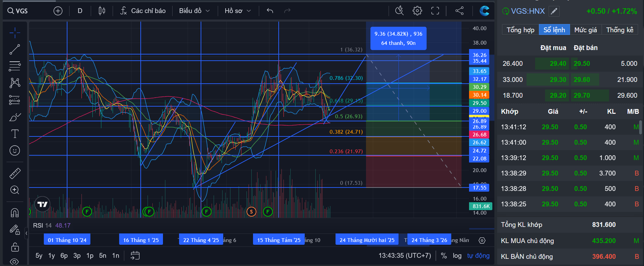Click the VGS:HNX ticker label
This screenshot has height=266, width=644.
[x=528, y=11]
